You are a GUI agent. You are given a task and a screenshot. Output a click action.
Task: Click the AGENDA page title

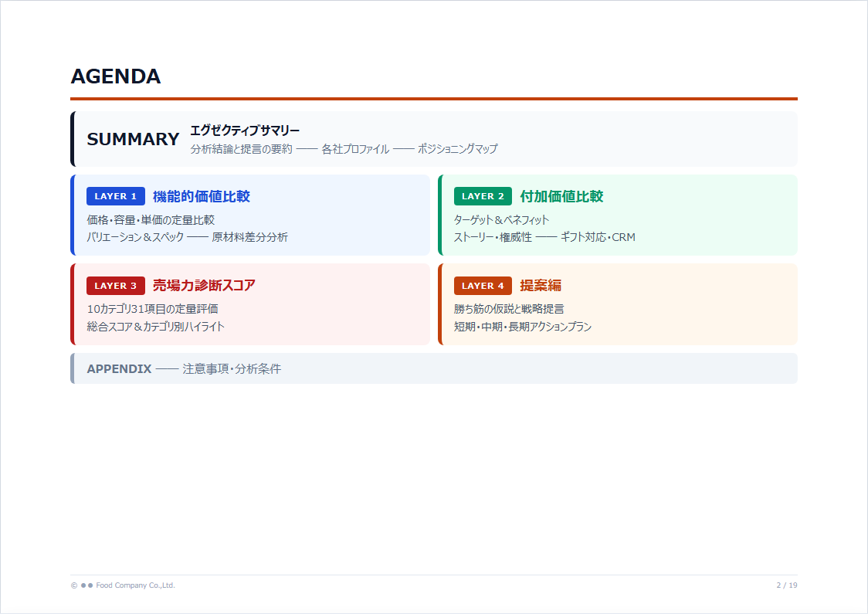(116, 76)
